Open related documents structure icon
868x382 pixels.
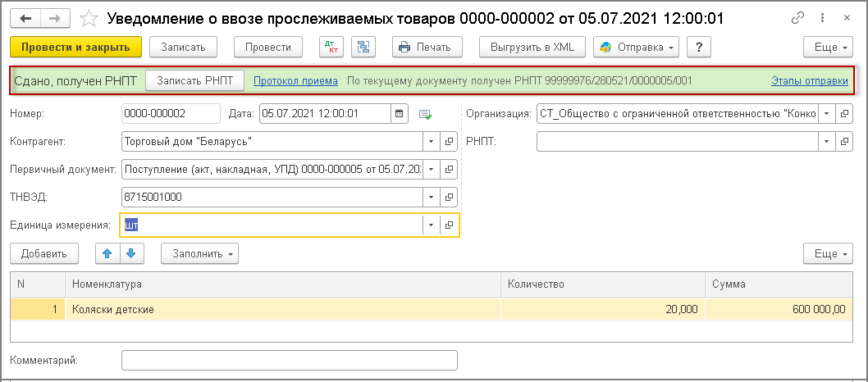tap(363, 47)
